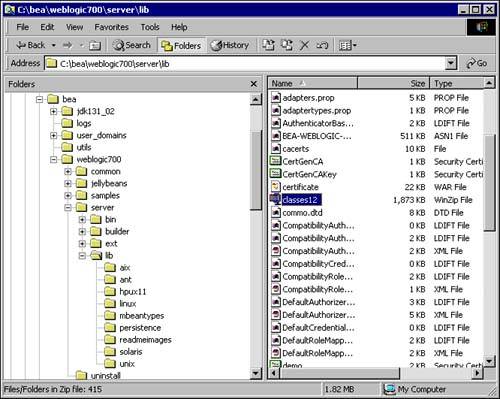Open the Help menu
Viewport: 500px width, 399px height.
[x=179, y=27]
